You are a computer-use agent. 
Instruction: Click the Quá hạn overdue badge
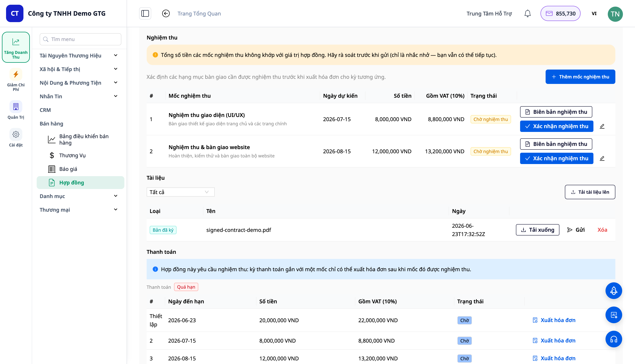[186, 287]
